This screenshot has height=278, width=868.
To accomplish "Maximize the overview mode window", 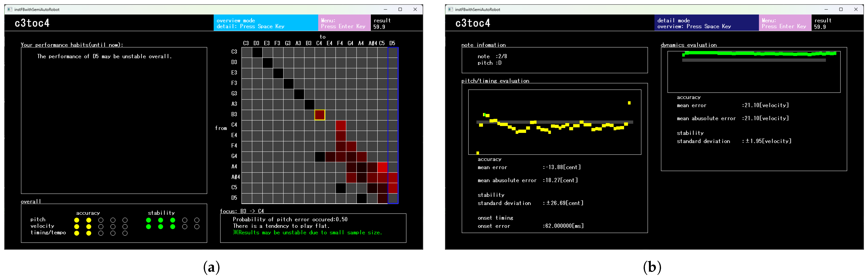I will [400, 9].
